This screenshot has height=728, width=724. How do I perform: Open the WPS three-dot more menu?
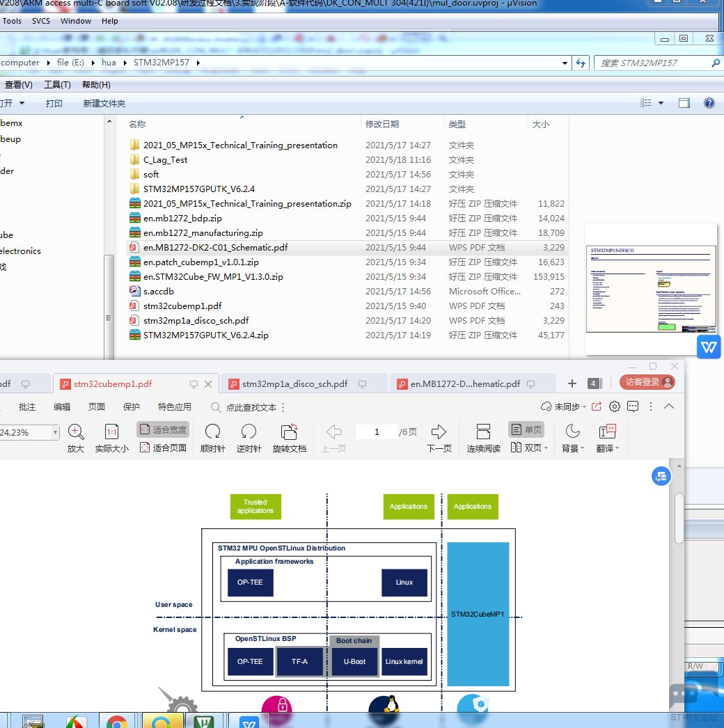[x=651, y=406]
